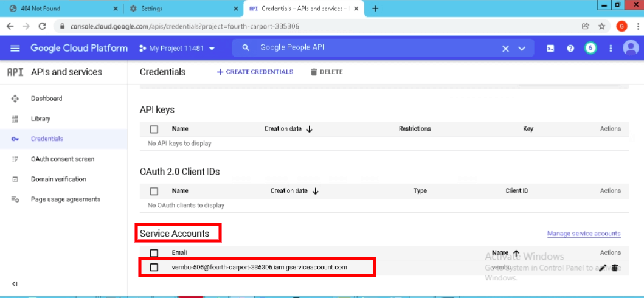Open OAuth consent screen page
The width and height of the screenshot is (644, 298).
[63, 159]
